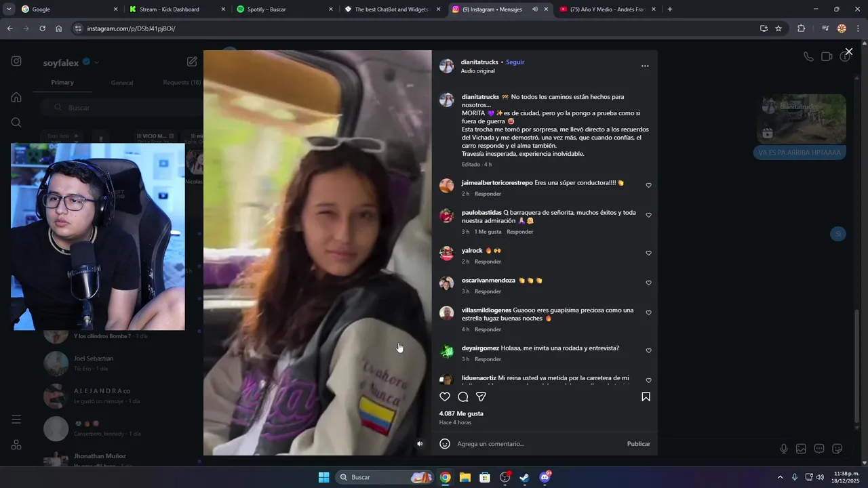Open the Chrome extensions puzzle icon

(801, 28)
